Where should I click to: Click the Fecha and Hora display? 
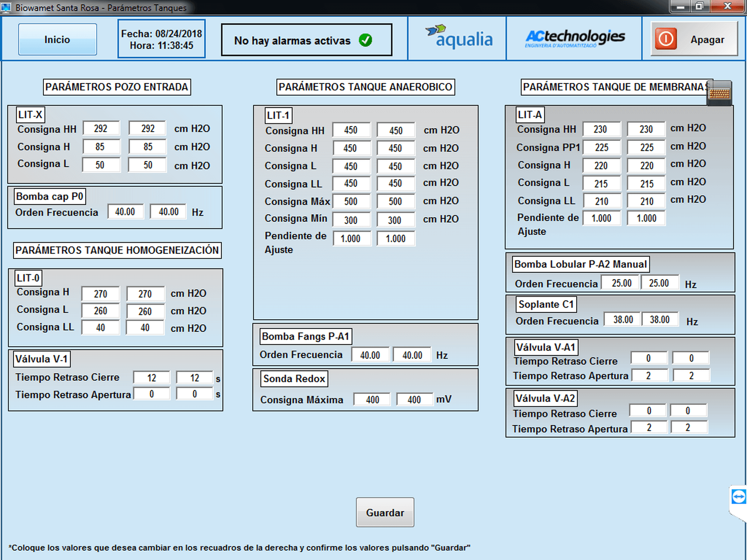click(162, 39)
